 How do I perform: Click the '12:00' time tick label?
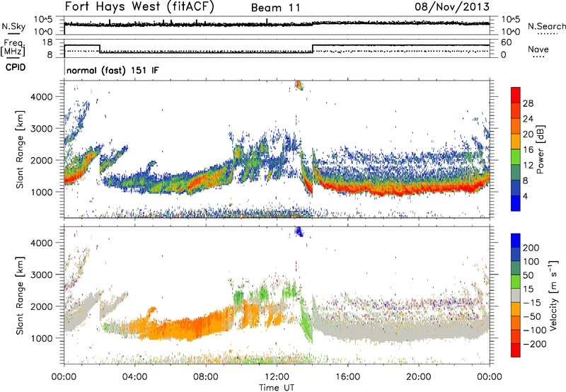tap(277, 377)
